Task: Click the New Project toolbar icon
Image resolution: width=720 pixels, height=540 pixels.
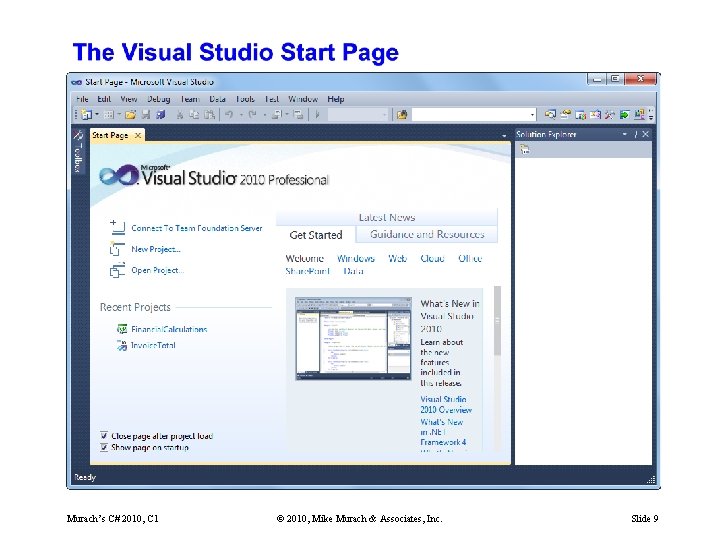Action: point(86,114)
